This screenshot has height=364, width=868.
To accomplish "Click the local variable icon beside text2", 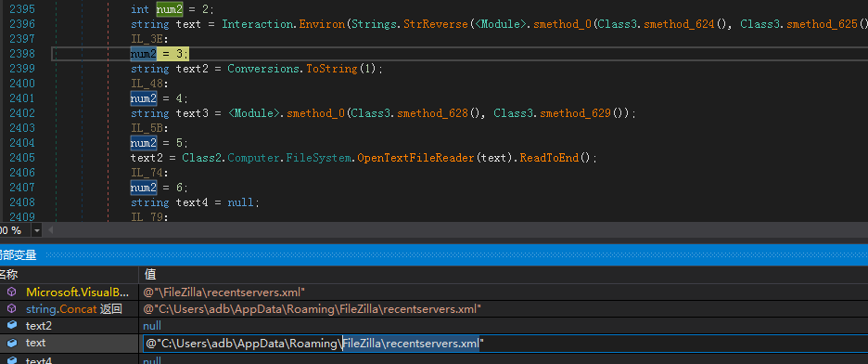I will 12,326.
